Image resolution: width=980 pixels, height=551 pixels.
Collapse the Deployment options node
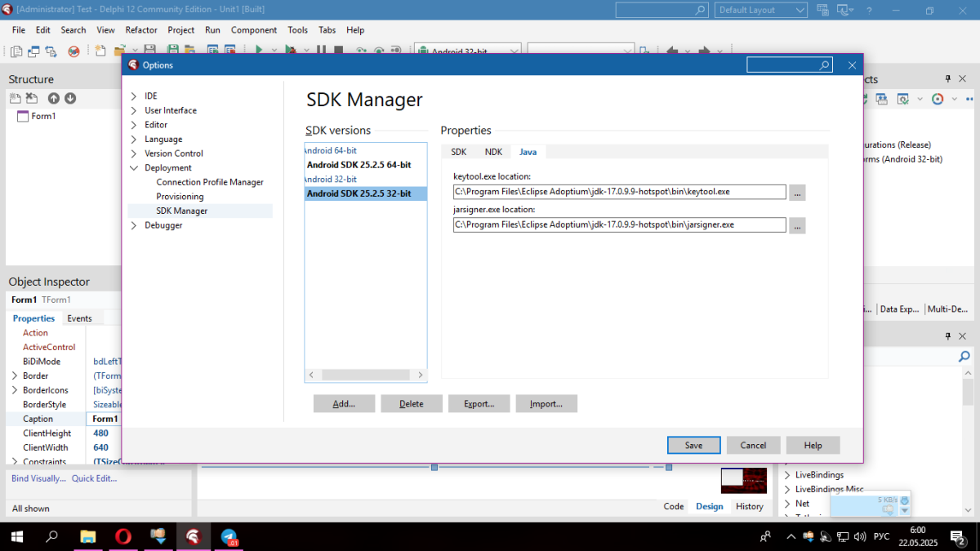pyautogui.click(x=134, y=167)
